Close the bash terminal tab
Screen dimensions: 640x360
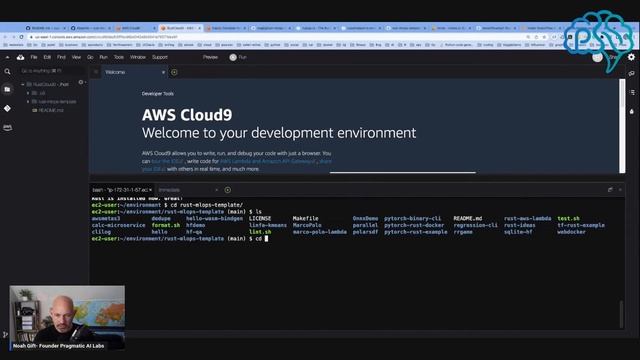click(x=151, y=190)
